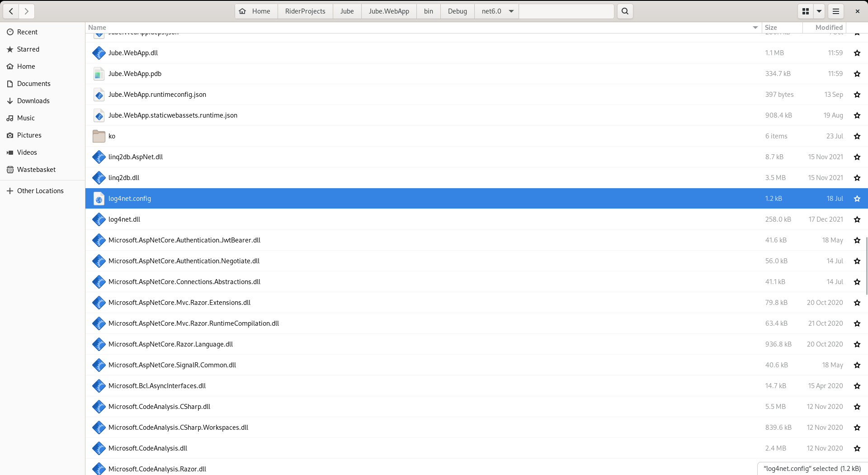Select Jube.WebApp.pdb file icon

pos(99,74)
